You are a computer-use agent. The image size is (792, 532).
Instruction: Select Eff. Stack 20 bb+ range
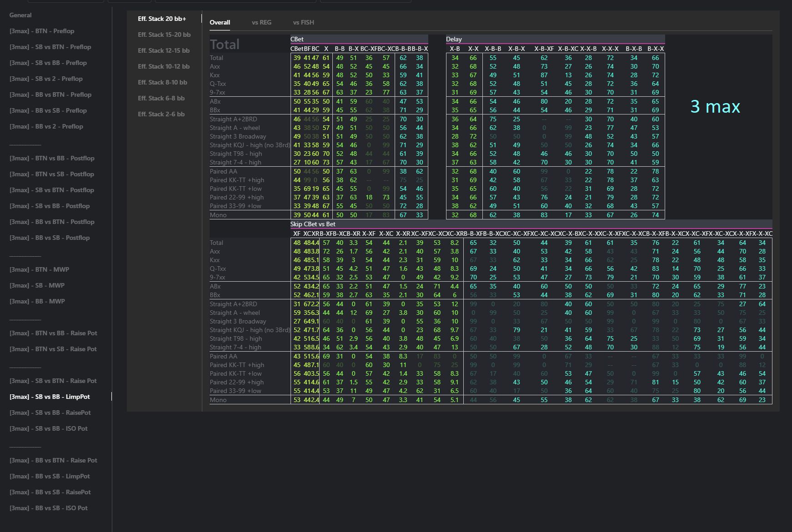point(162,19)
